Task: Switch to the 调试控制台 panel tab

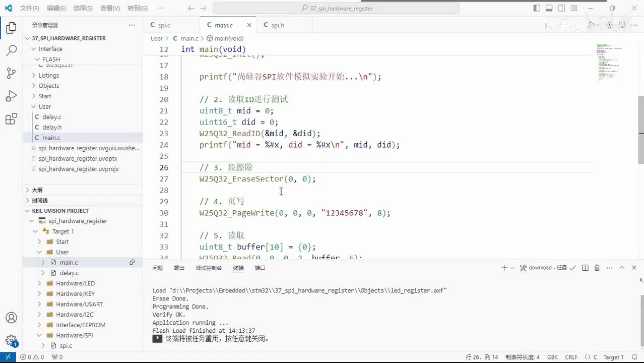Action: pyautogui.click(x=209, y=268)
